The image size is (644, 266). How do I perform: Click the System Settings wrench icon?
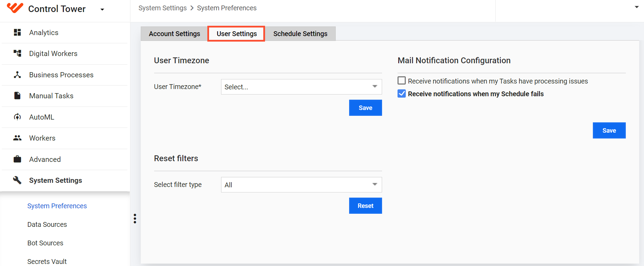pyautogui.click(x=17, y=180)
